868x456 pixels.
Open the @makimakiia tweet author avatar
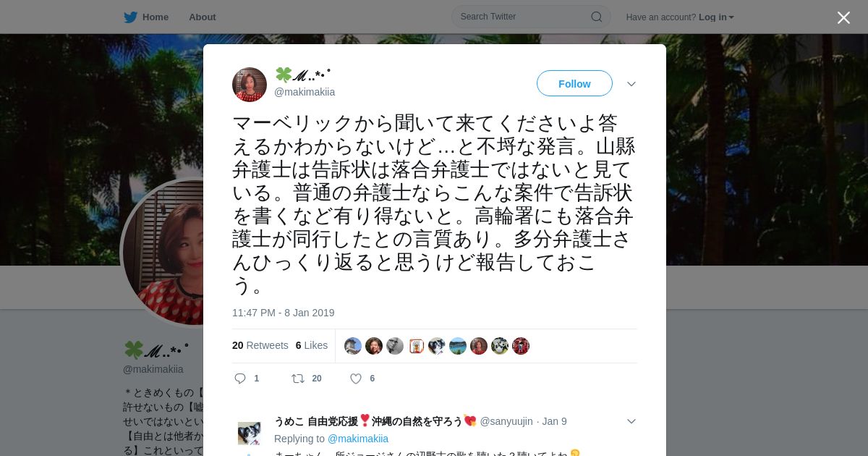250,85
